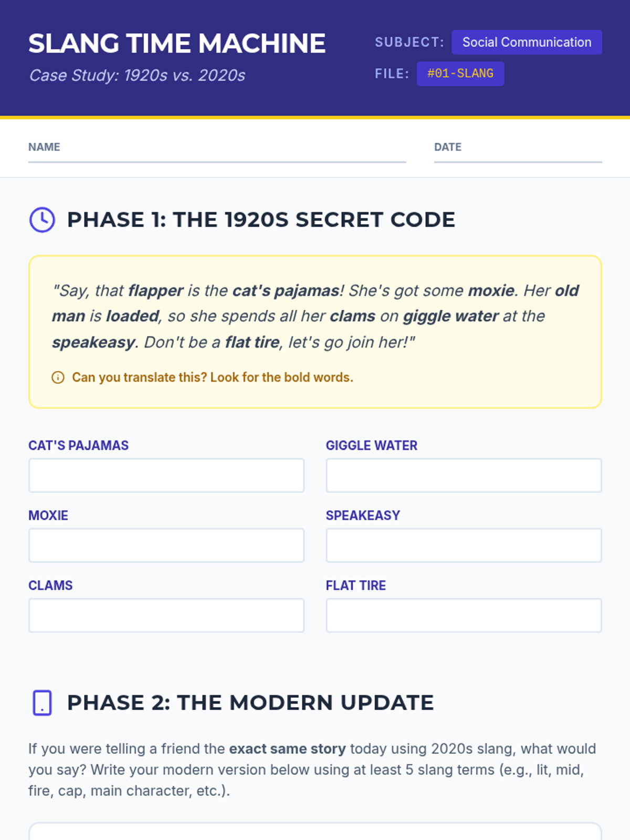Click the Social Communication subject badge
The width and height of the screenshot is (630, 840).
point(527,43)
